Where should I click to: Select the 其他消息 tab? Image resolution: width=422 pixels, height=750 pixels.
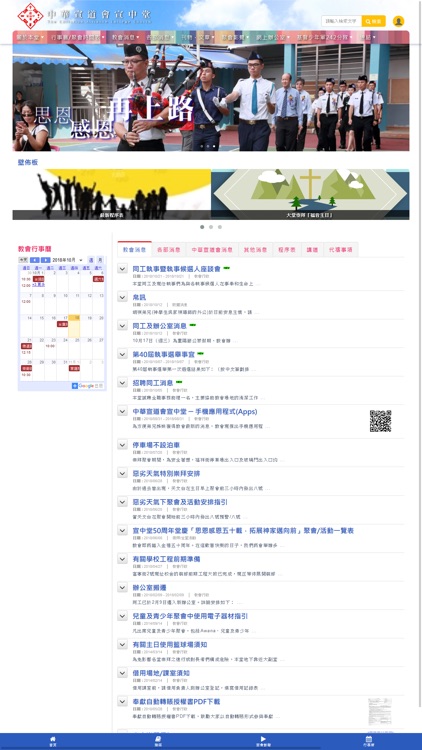pyautogui.click(x=255, y=250)
